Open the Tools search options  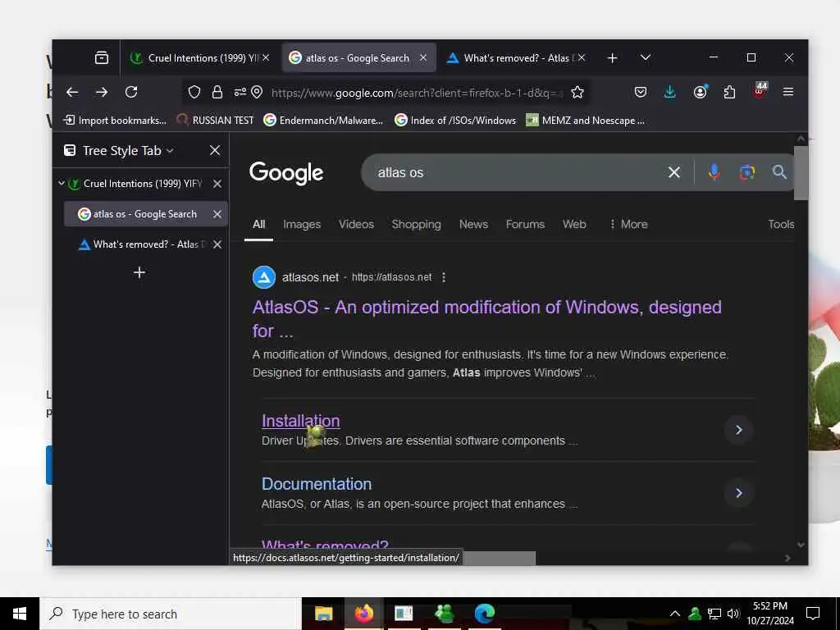coord(781,224)
